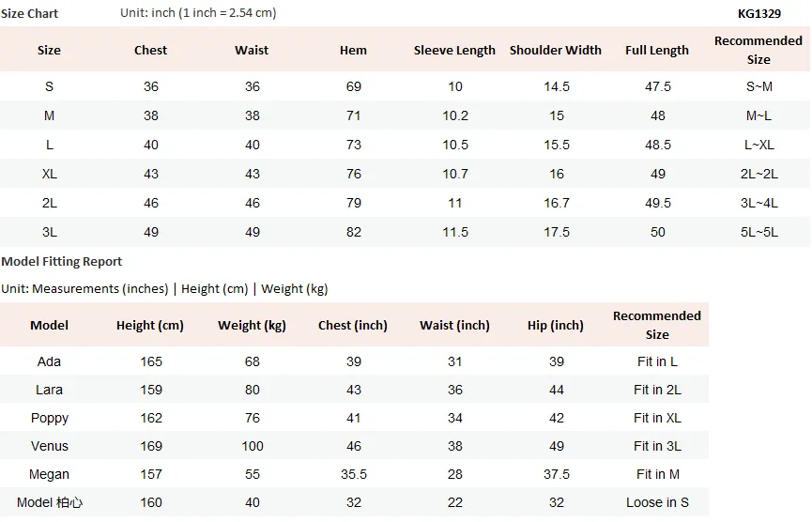Click the Model Fitting Report heading

[x=62, y=262]
